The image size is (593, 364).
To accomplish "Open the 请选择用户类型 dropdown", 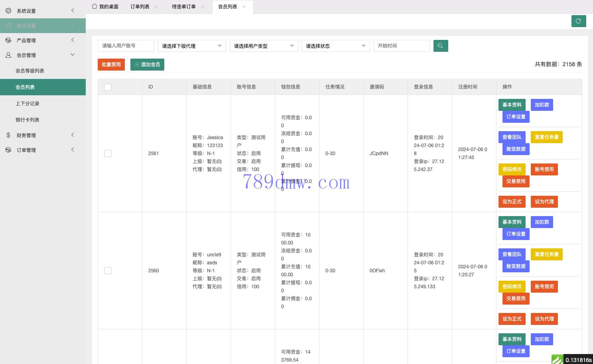I will coord(264,46).
